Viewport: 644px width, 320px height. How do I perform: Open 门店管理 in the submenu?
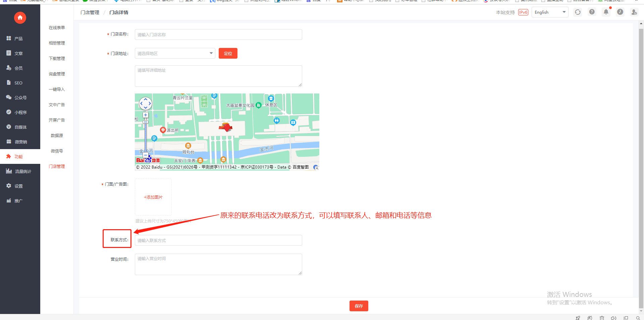pyautogui.click(x=57, y=167)
